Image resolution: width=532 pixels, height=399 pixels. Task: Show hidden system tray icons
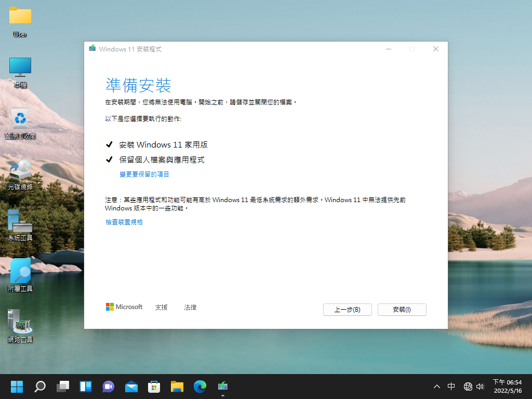(x=437, y=387)
